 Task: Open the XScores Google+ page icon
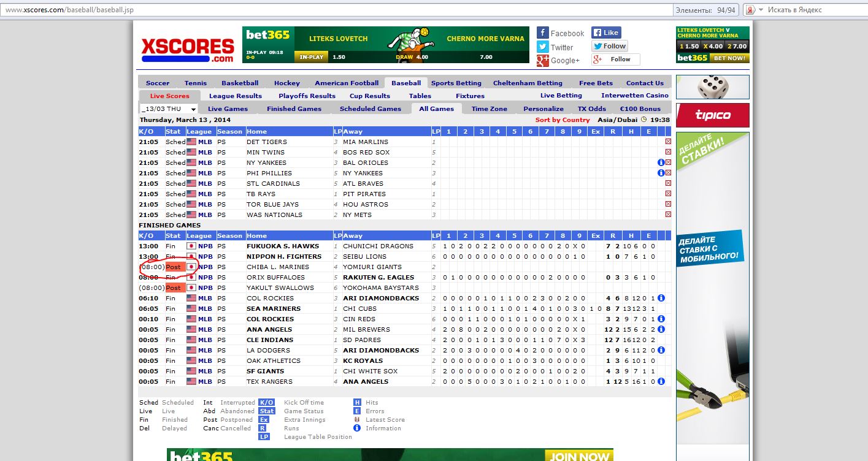tap(542, 60)
